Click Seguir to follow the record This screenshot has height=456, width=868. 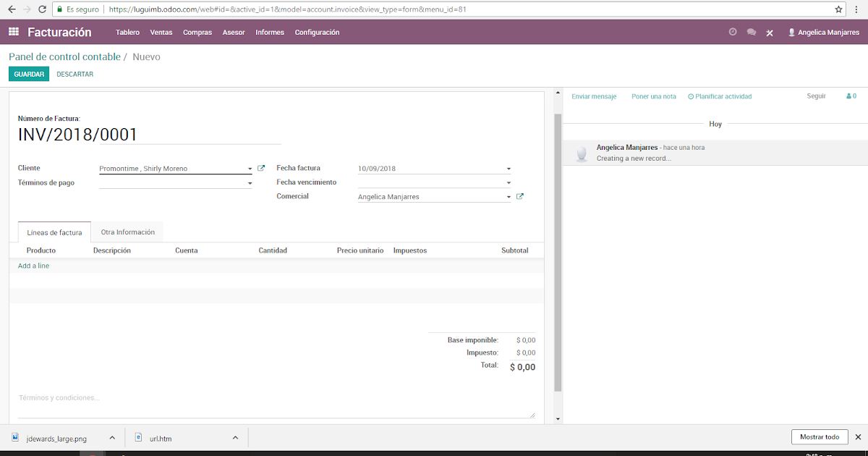[x=816, y=96]
